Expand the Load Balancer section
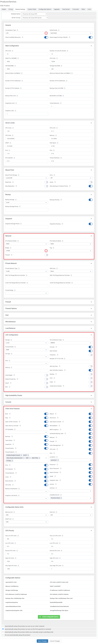Viewport: 98px width, 644px height. (49, 328)
